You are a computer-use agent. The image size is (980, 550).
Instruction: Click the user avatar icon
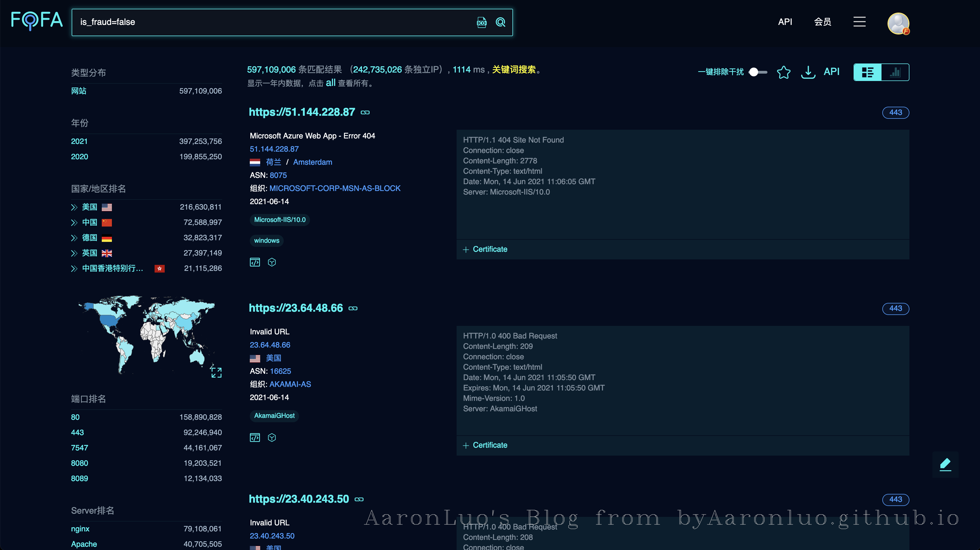coord(898,23)
